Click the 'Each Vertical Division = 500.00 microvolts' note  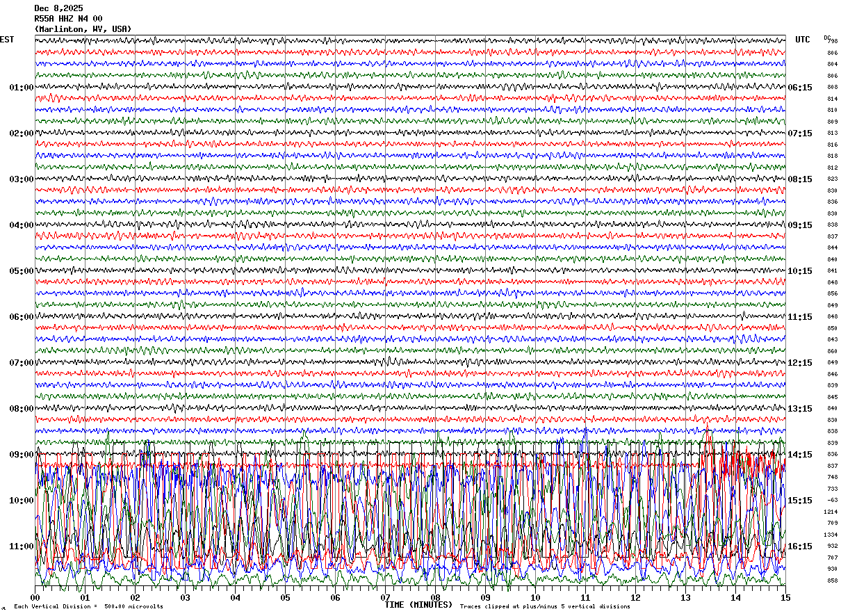coord(89,606)
